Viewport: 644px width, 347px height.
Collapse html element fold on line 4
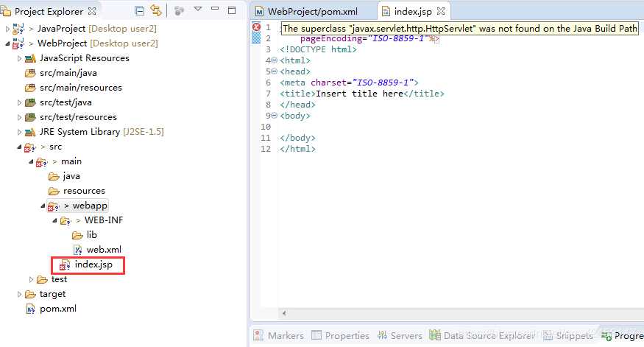coord(275,60)
